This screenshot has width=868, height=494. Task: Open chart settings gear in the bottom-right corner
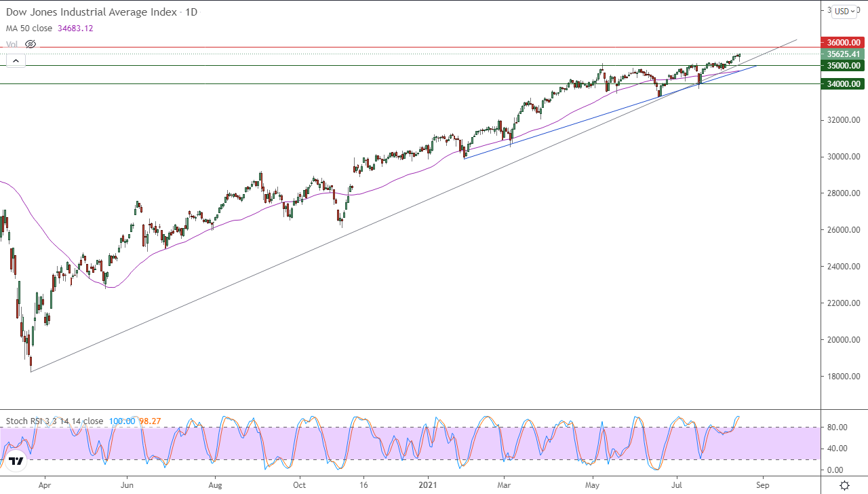tap(844, 485)
